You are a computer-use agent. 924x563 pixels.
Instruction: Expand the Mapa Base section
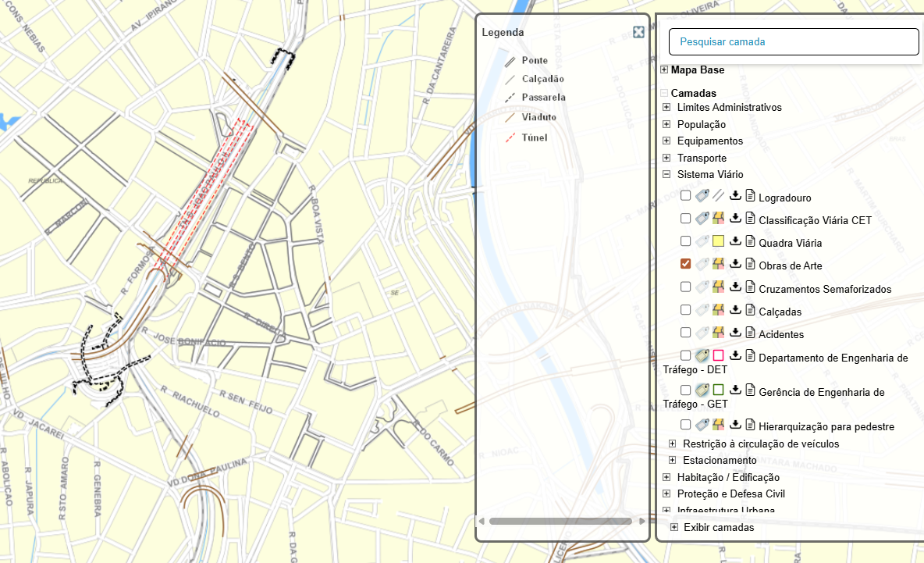(x=664, y=69)
